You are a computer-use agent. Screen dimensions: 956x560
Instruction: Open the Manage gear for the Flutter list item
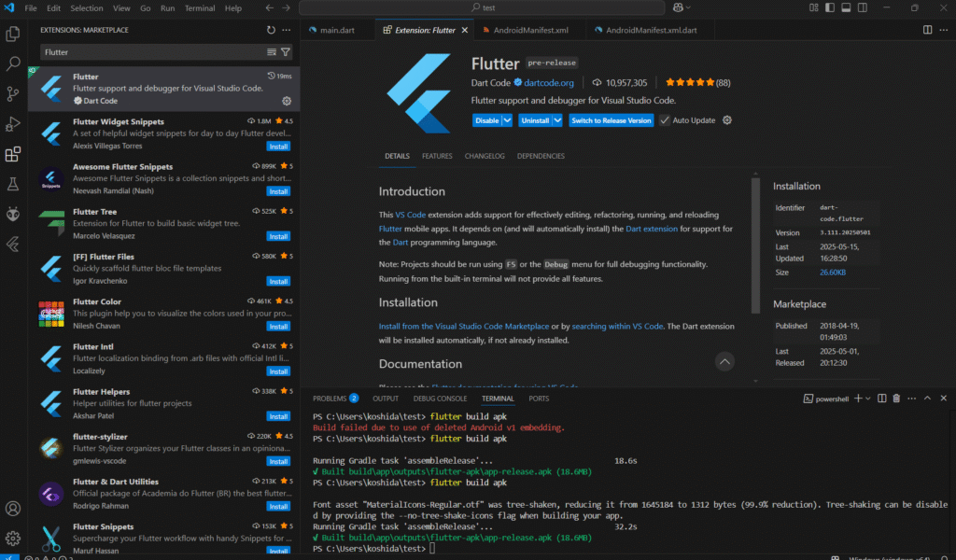click(x=287, y=101)
